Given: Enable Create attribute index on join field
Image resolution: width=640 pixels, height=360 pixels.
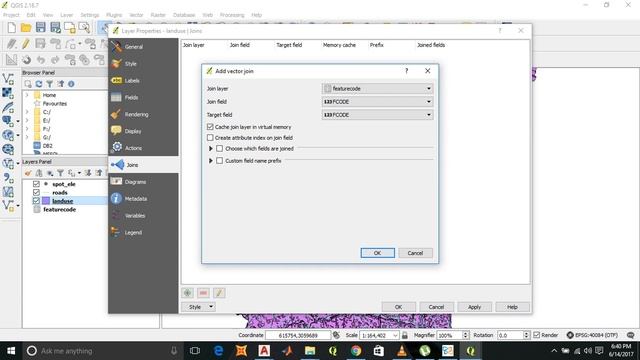Looking at the screenshot, I should tap(210, 138).
